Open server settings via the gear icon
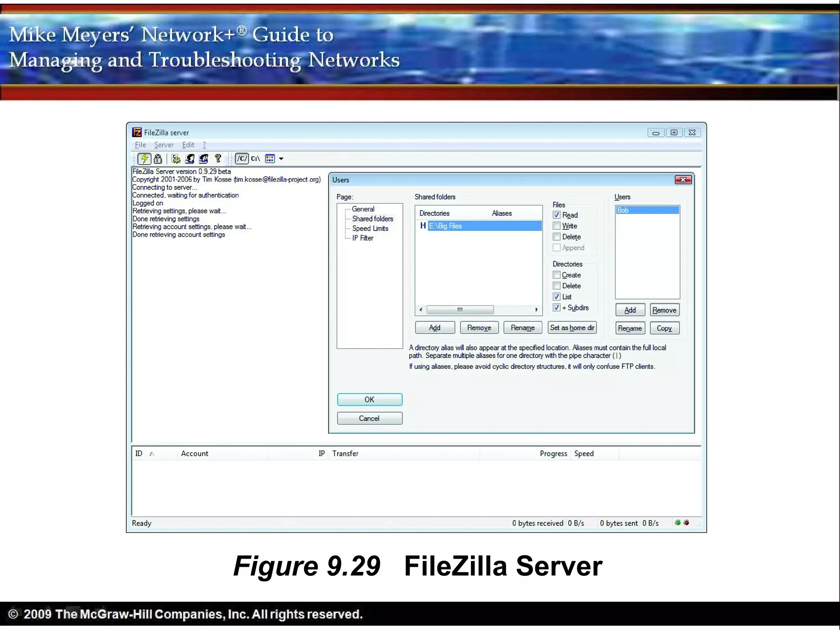The image size is (840, 630). 176,158
